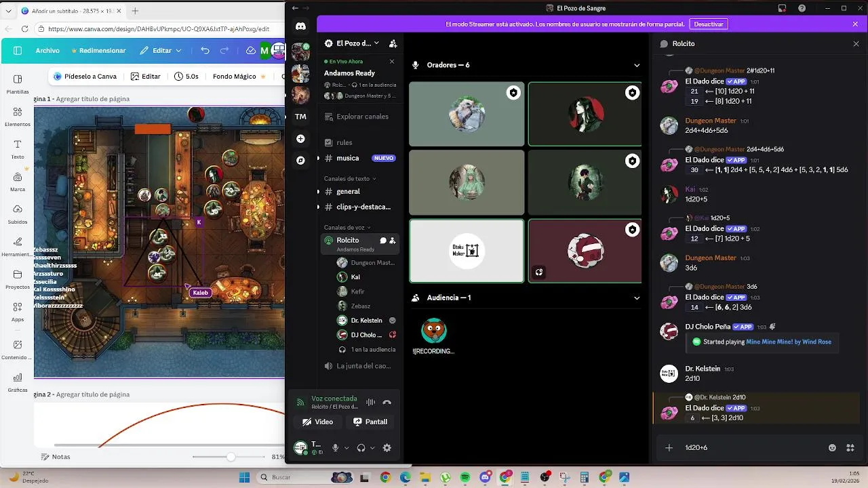The image size is (868, 488).
Task: Click Canva undo arrow
Action: tap(205, 50)
